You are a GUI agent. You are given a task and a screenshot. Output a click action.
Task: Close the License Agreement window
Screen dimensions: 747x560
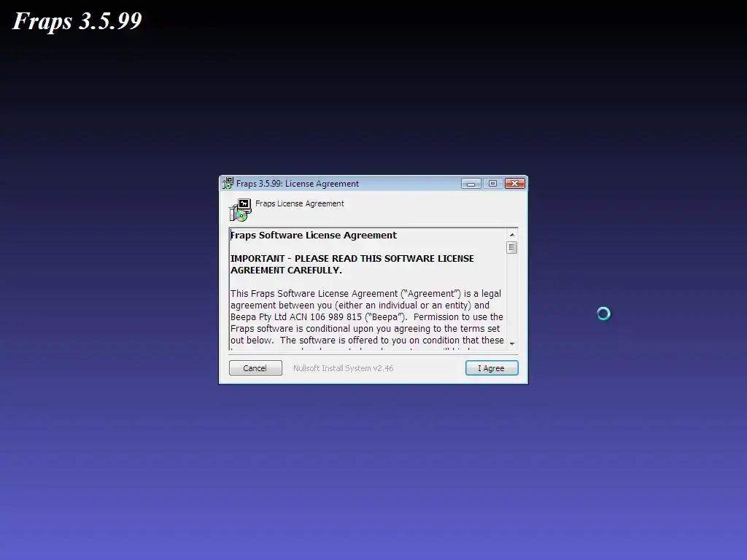(514, 183)
